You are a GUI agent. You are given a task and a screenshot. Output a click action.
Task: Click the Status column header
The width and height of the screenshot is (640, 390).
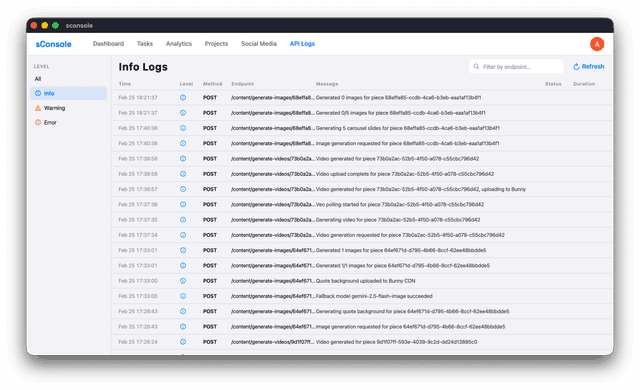553,84
